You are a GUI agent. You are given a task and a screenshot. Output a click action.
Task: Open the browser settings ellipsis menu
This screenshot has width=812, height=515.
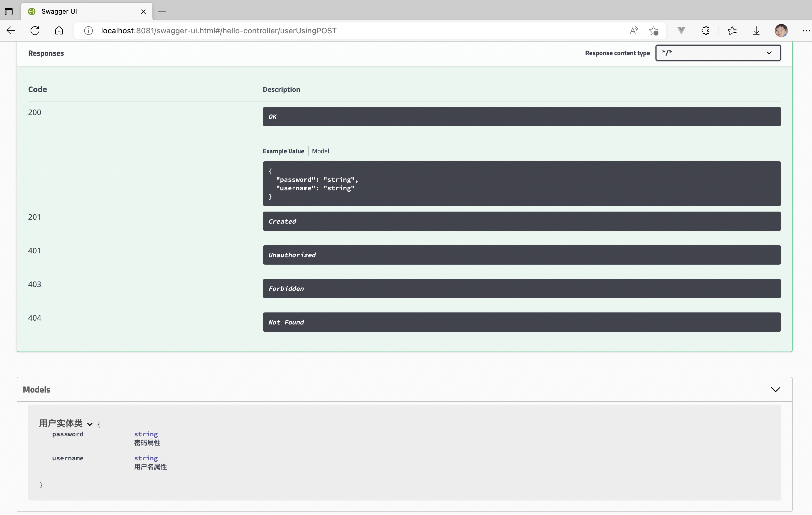(806, 31)
